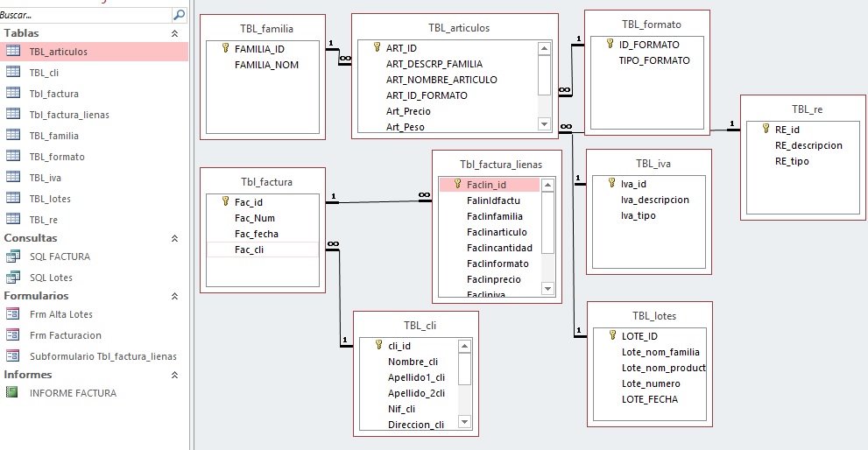The height and width of the screenshot is (450, 868).
Task: Select the ART_DESCRP_FAMILIA field
Action: tap(434, 64)
